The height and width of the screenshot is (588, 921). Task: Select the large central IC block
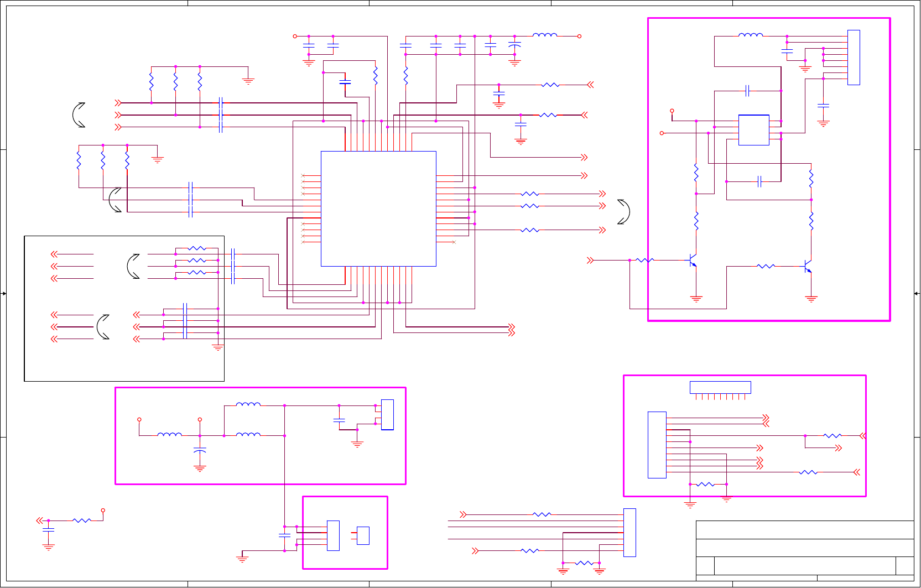(378, 209)
